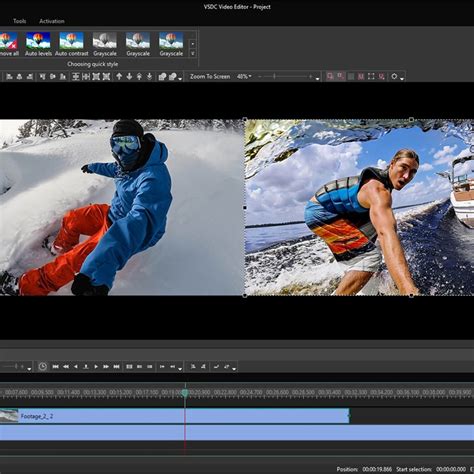Click the circular target icon in toolbar
This screenshot has width=474, height=474.
[394, 76]
